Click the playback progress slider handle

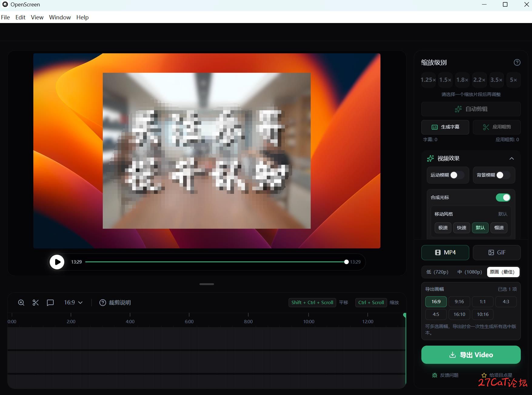(346, 262)
